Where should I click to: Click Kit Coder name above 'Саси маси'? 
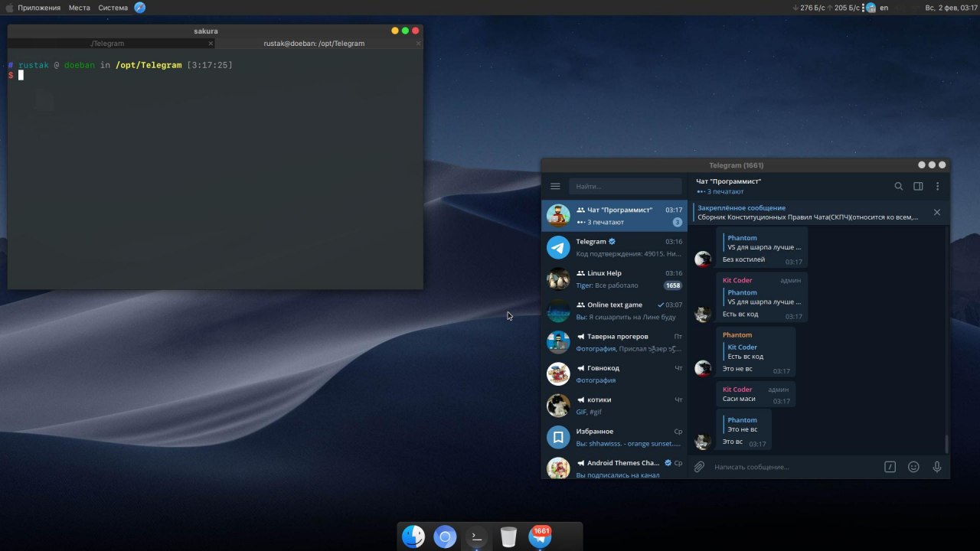point(737,390)
